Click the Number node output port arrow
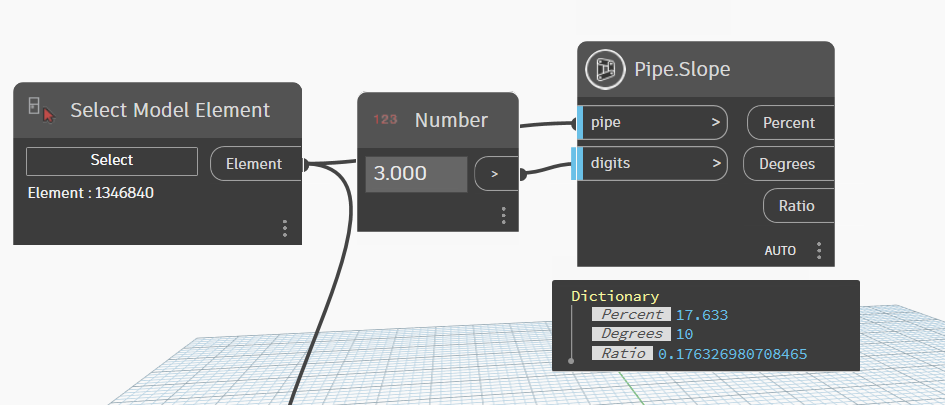 [x=495, y=174]
